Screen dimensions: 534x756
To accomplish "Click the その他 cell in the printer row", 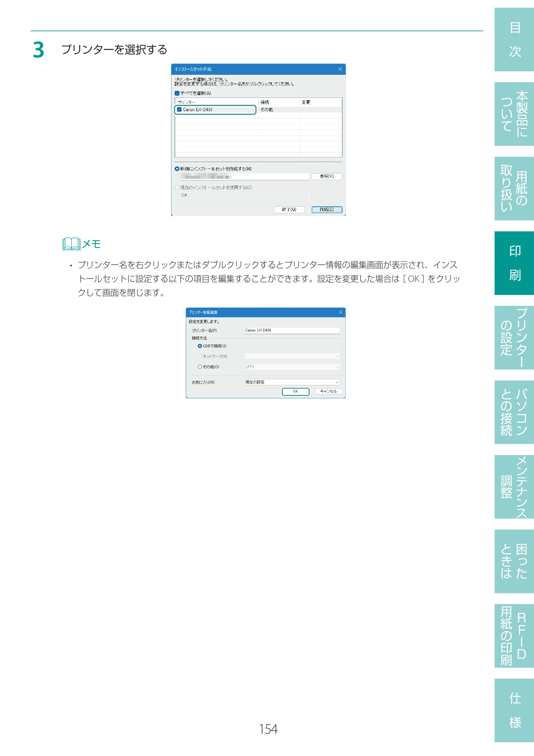I will click(279, 110).
